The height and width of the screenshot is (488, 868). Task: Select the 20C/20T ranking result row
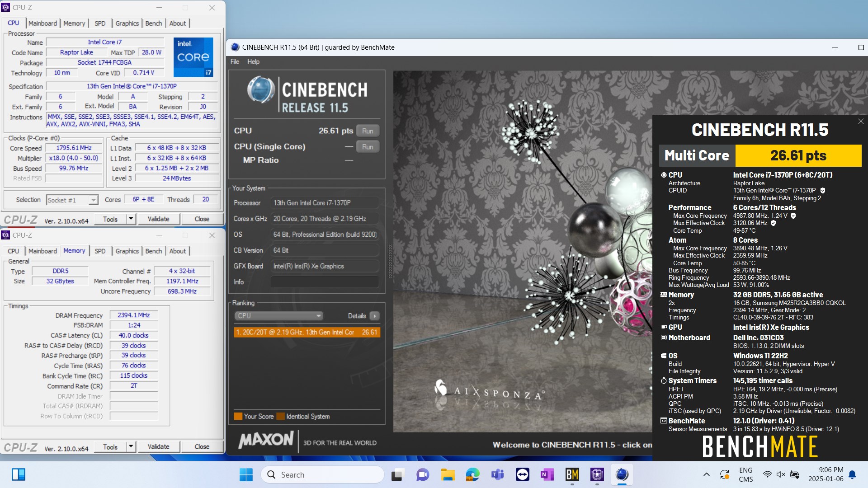(307, 333)
